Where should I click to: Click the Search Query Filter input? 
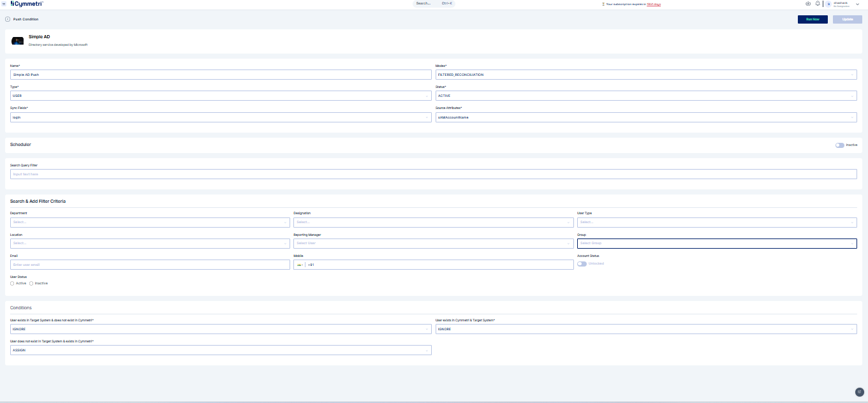433,174
